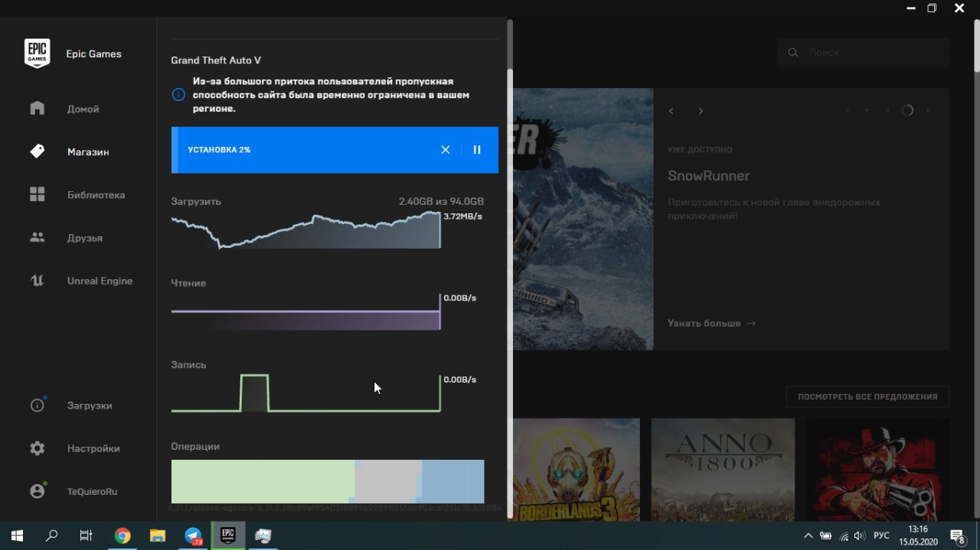Click the 3.72MB/s speed value
The height and width of the screenshot is (550, 980).
point(462,216)
